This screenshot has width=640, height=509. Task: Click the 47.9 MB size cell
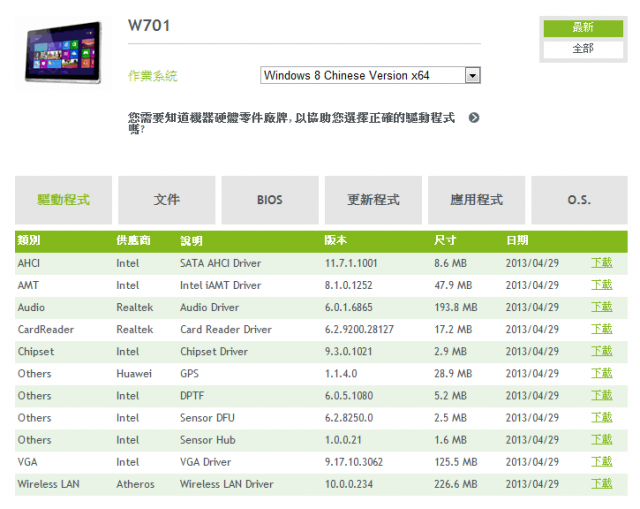coord(453,285)
